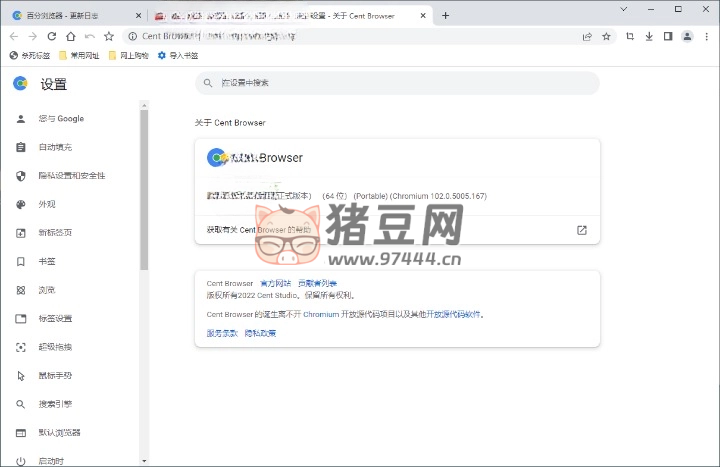Open the 隐私政策 link
The image size is (720, 467).
click(260, 333)
